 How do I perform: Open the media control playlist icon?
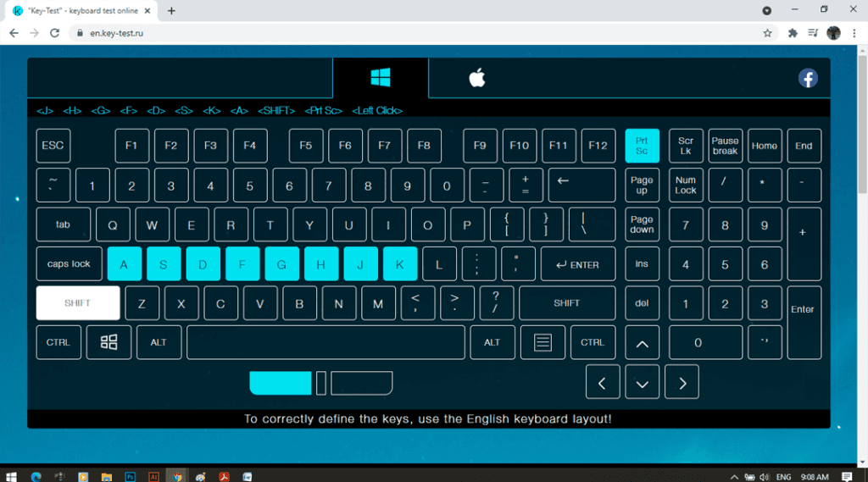(813, 33)
